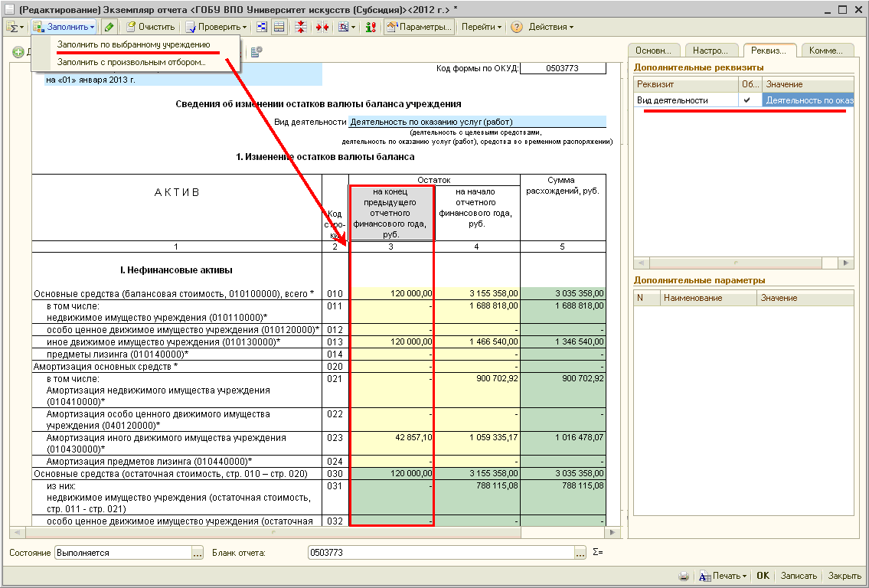Image resolution: width=869 pixels, height=588 pixels.
Task: Switch to the Коммен... tab
Action: coord(825,51)
